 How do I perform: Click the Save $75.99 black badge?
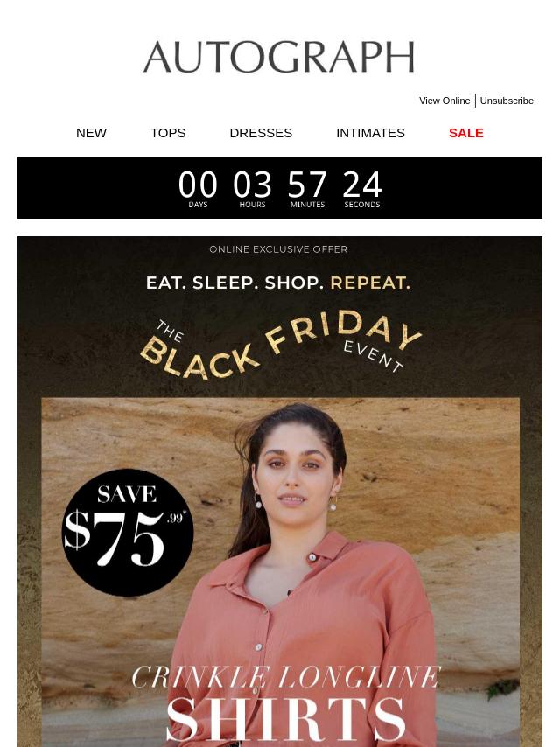click(x=128, y=533)
